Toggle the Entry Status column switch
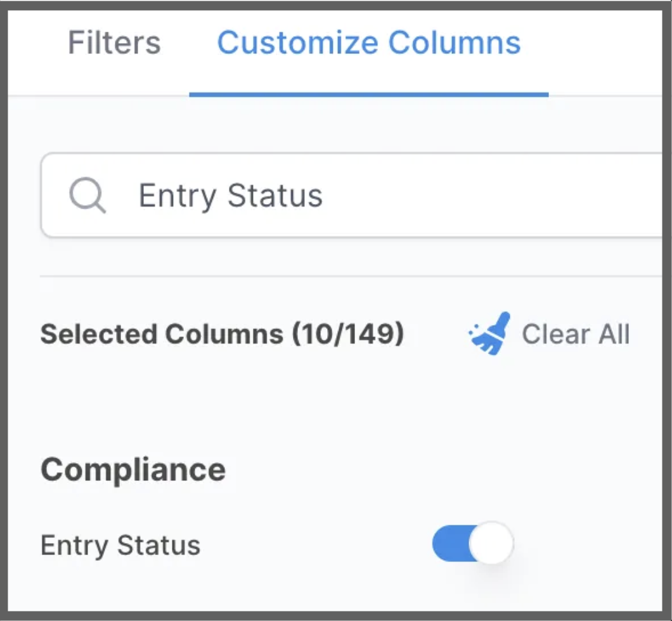The height and width of the screenshot is (621, 672). coord(473,544)
